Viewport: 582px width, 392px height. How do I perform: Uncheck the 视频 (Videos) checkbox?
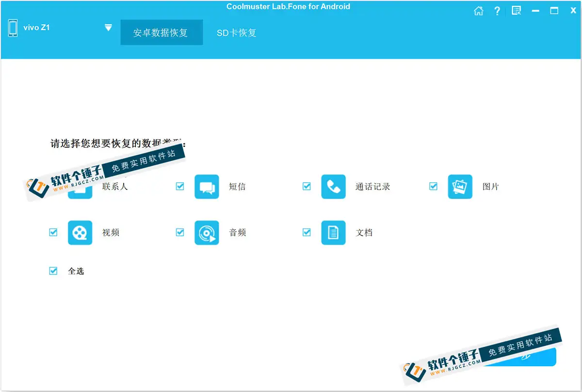click(53, 233)
